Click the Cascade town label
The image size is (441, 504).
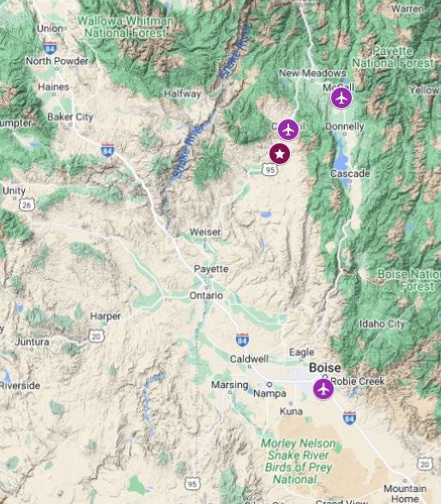350,173
